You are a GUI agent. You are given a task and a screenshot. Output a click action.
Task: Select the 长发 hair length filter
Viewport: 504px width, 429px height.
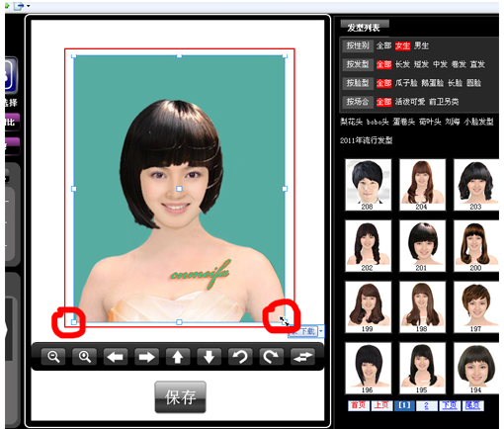402,64
